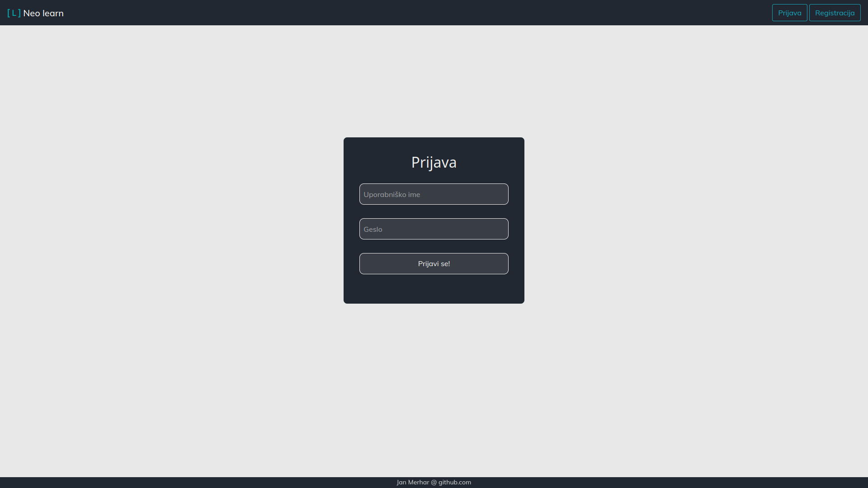The width and height of the screenshot is (868, 488).
Task: Submit the login form
Action: point(434,264)
